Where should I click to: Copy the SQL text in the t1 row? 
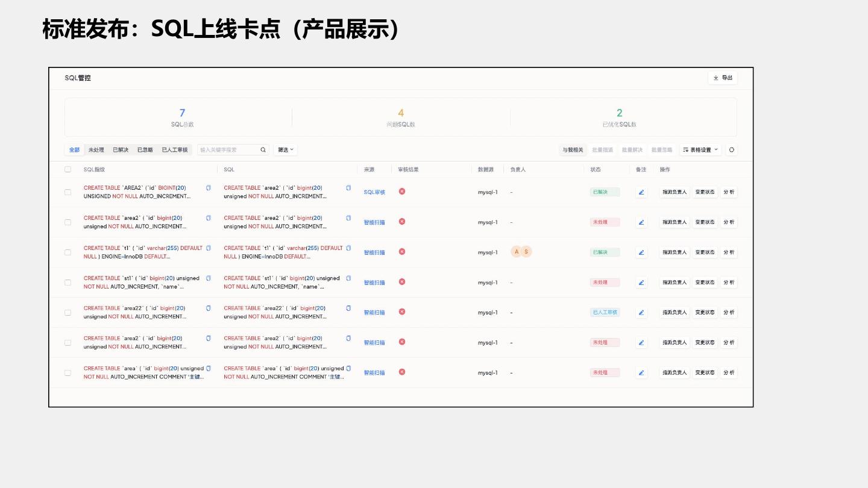[348, 248]
